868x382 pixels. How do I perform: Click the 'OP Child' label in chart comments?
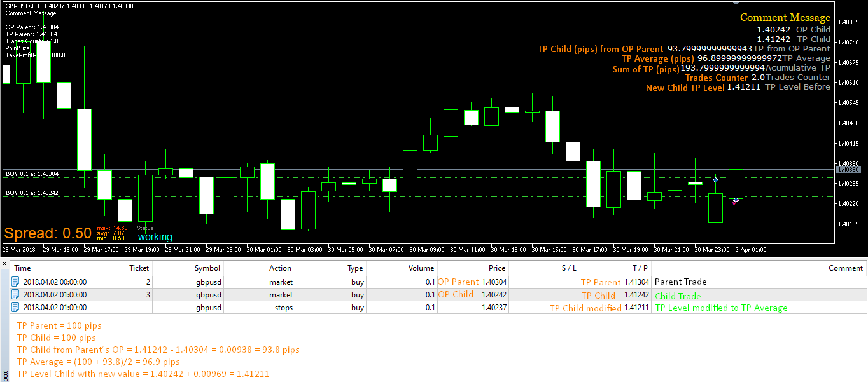tap(813, 29)
